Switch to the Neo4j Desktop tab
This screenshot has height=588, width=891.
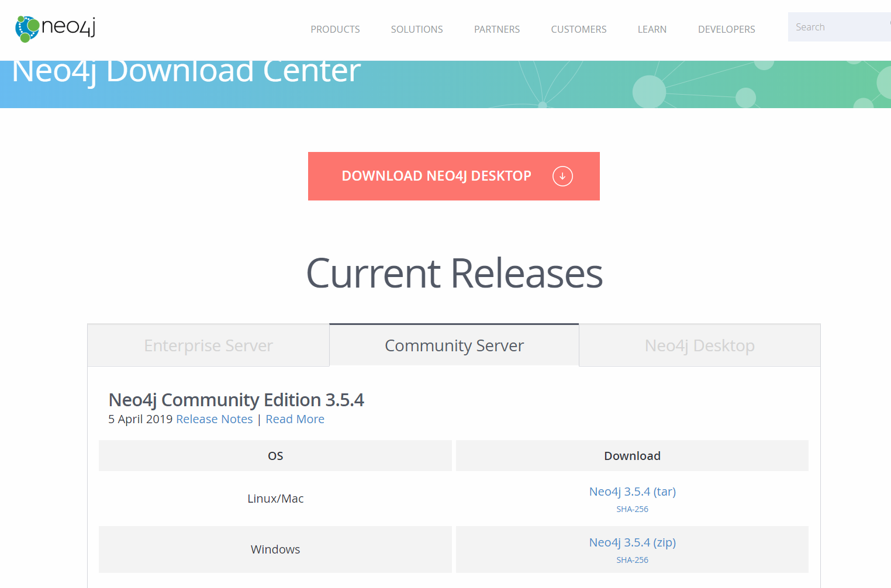coord(699,345)
